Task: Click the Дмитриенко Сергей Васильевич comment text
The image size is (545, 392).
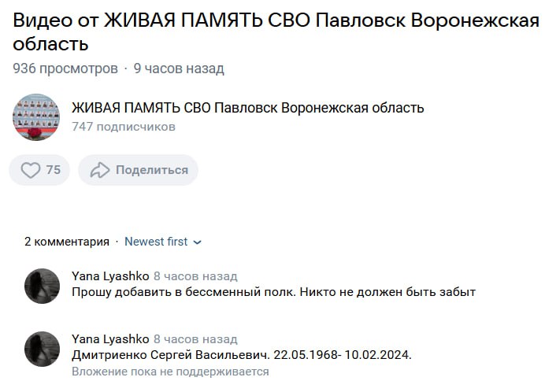Action: (x=241, y=355)
